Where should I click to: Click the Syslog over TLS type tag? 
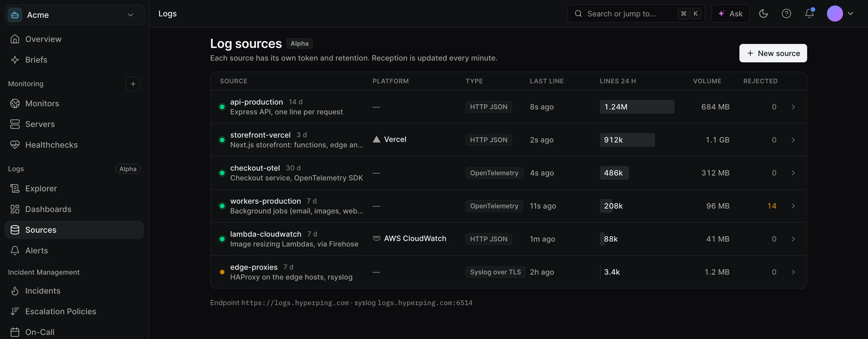495,272
